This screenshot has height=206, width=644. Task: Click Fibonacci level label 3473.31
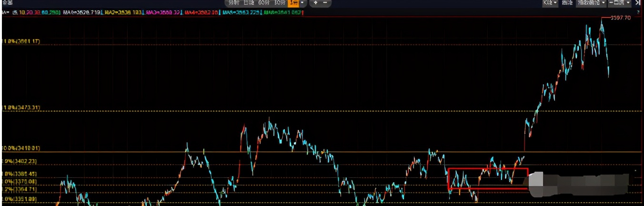pos(21,108)
